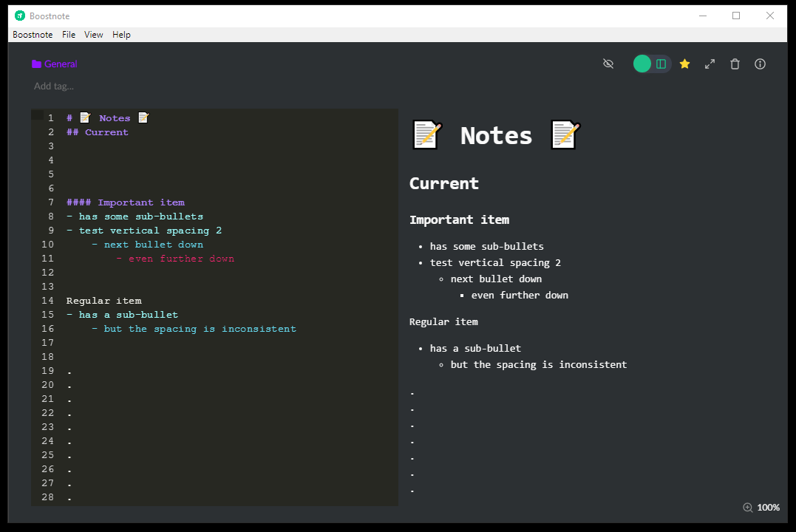Click 'Important item' heading in preview
Screen dimensions: 796x532
tap(459, 219)
